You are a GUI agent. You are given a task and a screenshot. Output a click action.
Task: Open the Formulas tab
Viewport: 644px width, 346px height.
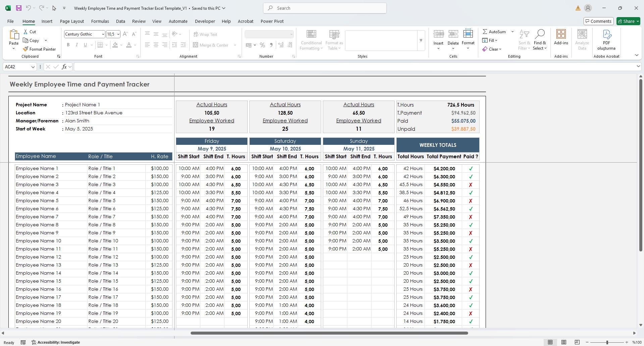[100, 21]
